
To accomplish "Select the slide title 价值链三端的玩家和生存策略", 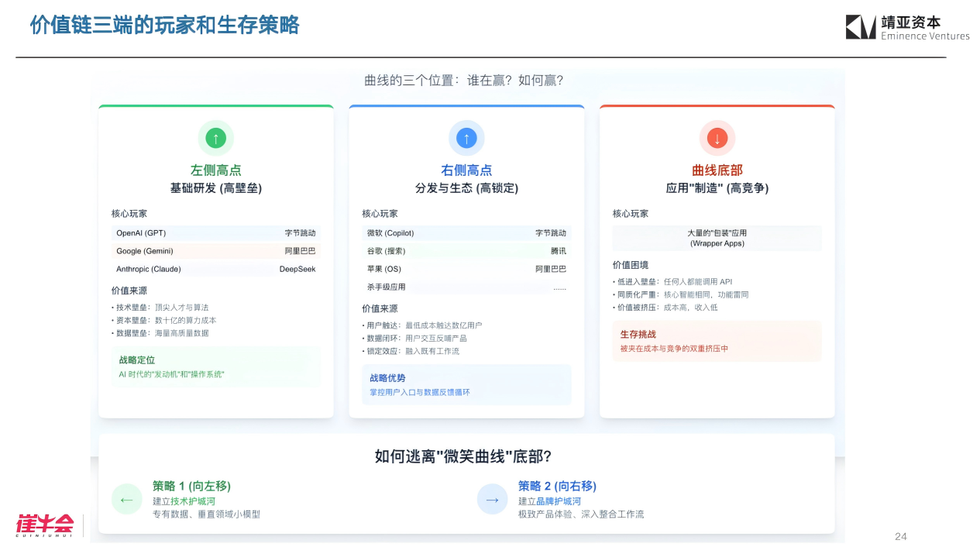I will pyautogui.click(x=164, y=25).
